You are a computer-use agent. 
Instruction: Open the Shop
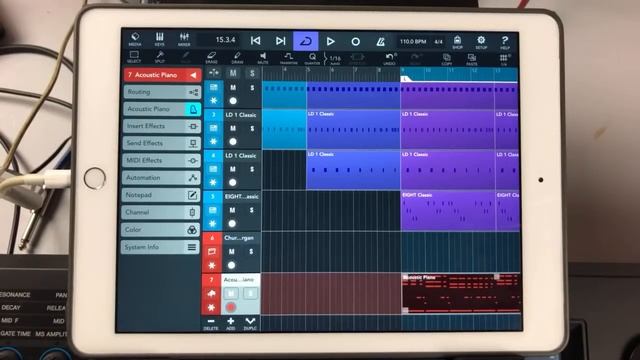coord(457,42)
